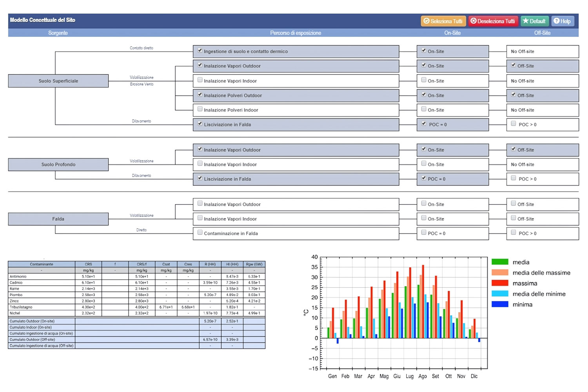588x392 pixels.
Task: Click the Ago month label on chart
Action: click(423, 376)
